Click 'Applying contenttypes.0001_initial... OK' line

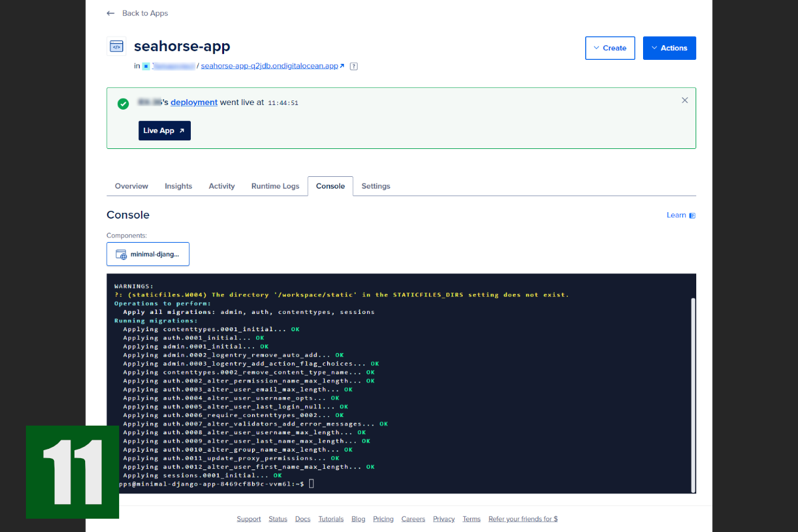[211, 329]
